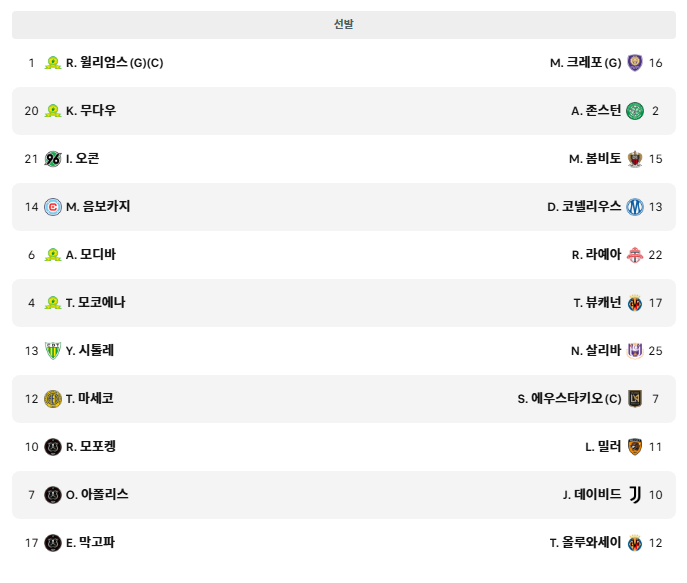This screenshot has width=687, height=583.
Task: Click the Anderlecht crest next to N. 살리바
Action: pos(635,350)
